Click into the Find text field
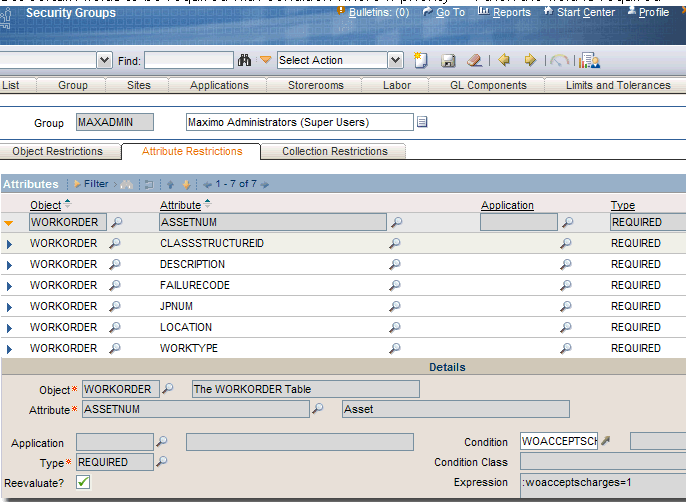Screen dimensions: 686x502 [189, 60]
